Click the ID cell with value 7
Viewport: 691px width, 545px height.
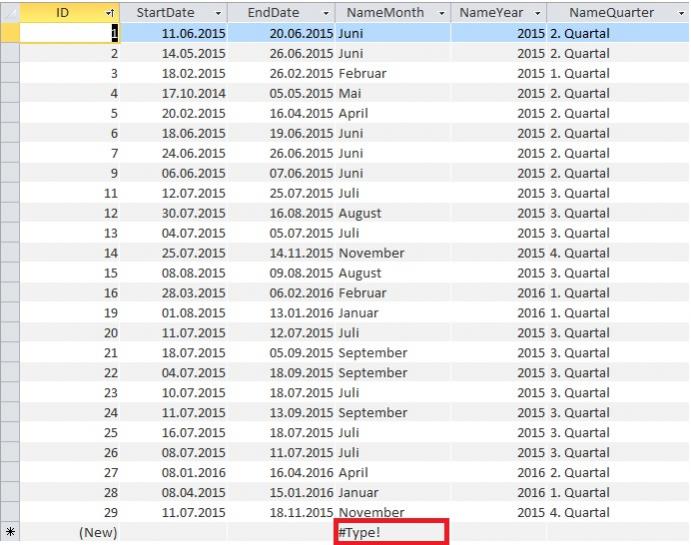(70, 153)
